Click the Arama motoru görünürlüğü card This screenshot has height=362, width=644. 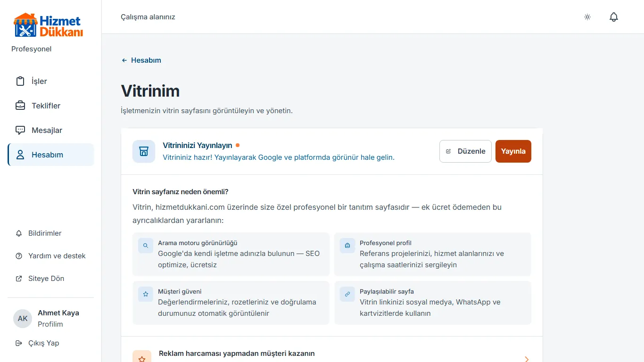(x=231, y=254)
